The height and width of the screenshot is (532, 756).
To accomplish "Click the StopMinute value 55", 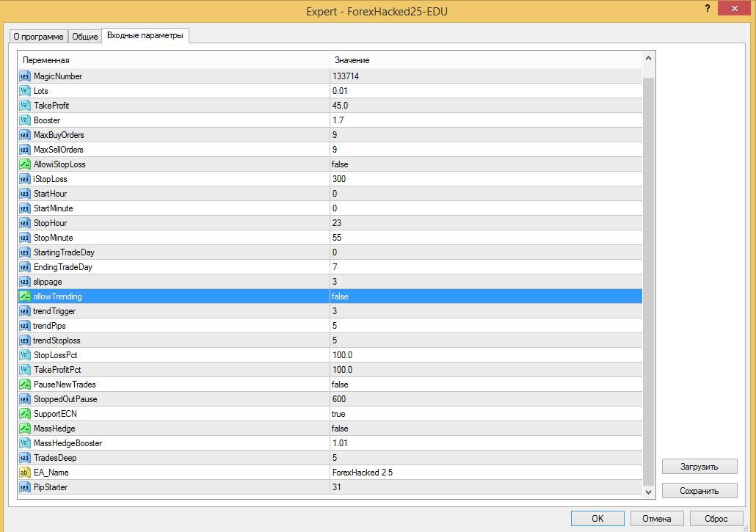I will (x=337, y=238).
